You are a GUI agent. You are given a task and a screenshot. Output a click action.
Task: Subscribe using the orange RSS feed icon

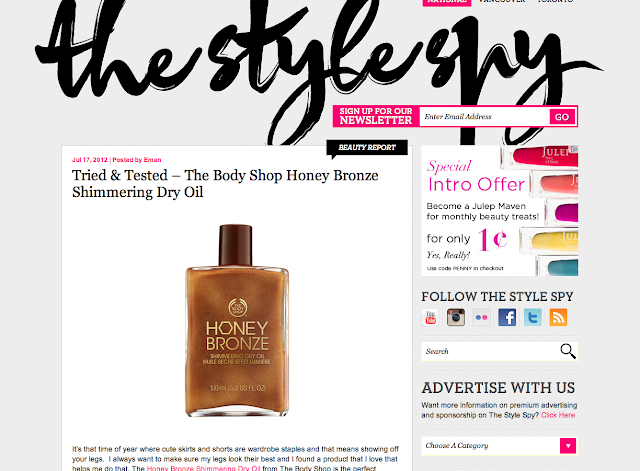[x=558, y=318]
